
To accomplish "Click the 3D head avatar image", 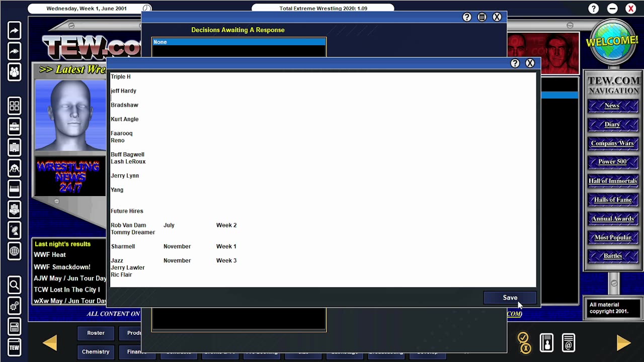I will [x=70, y=116].
